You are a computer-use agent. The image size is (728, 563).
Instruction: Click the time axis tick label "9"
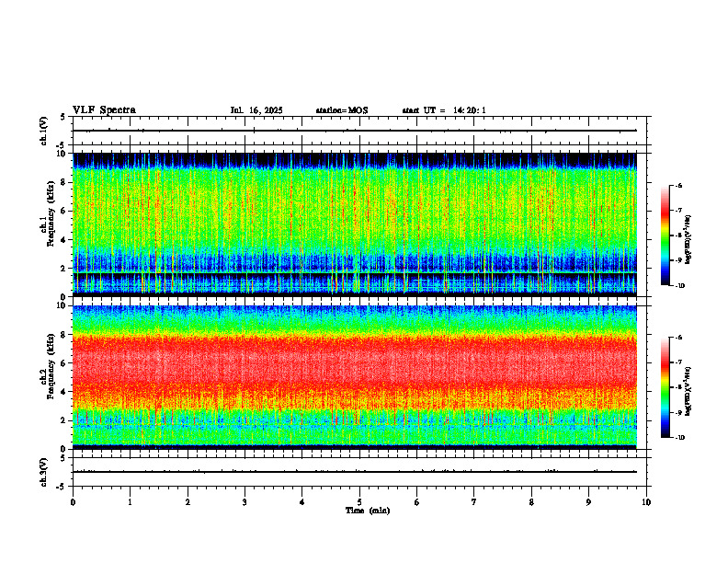588,502
